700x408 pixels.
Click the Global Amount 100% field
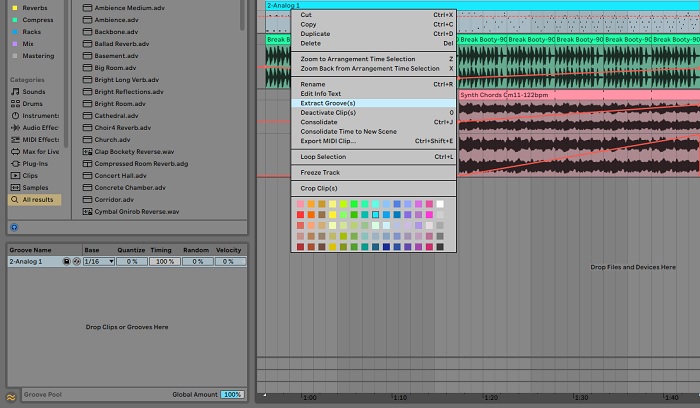click(232, 395)
